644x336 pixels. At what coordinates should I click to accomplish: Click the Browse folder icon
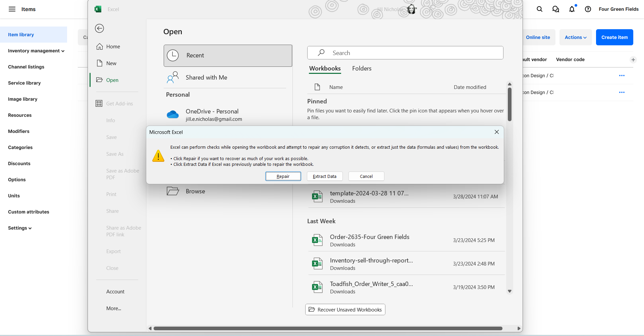pyautogui.click(x=173, y=191)
